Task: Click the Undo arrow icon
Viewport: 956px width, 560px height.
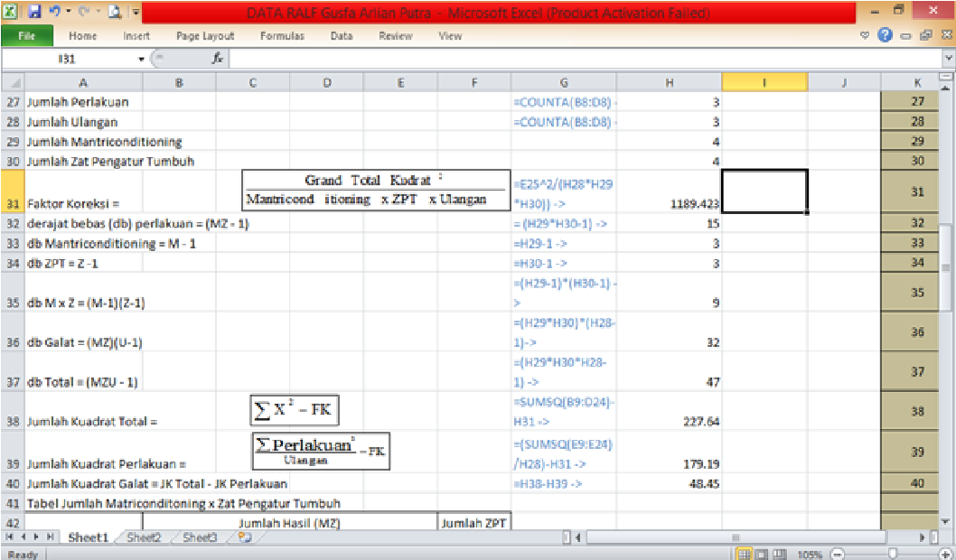Action: coord(56,13)
